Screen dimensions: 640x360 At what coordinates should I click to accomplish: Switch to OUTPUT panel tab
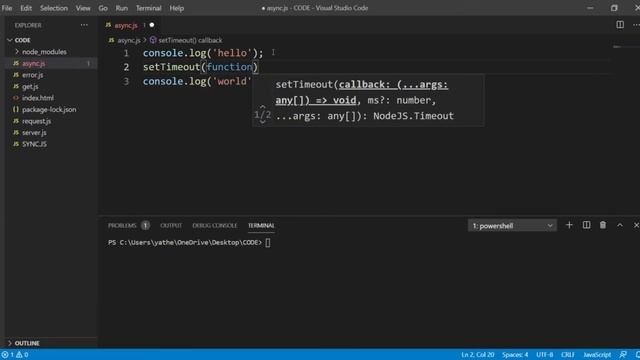(171, 225)
